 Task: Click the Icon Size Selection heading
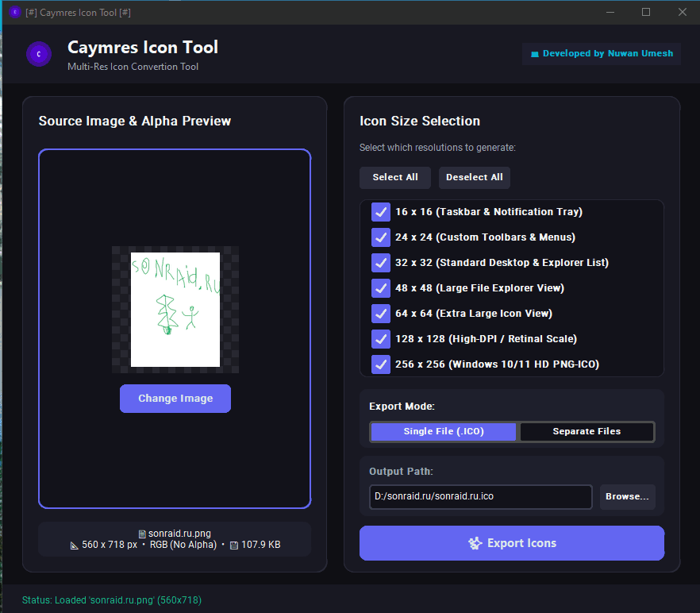tap(420, 121)
